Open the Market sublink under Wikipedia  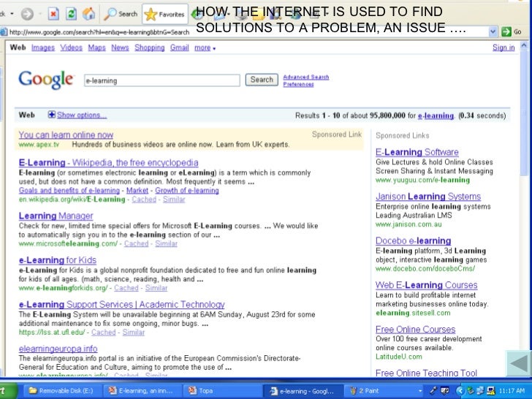(137, 190)
